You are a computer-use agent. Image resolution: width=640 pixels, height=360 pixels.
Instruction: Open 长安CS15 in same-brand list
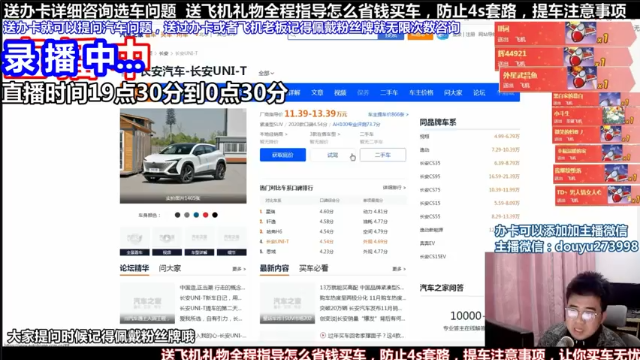430,203
